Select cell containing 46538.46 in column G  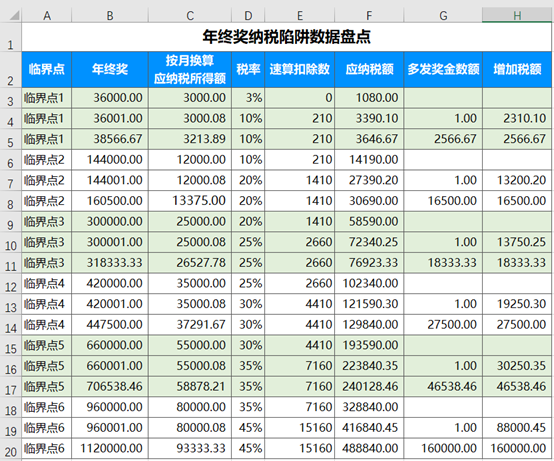443,386
